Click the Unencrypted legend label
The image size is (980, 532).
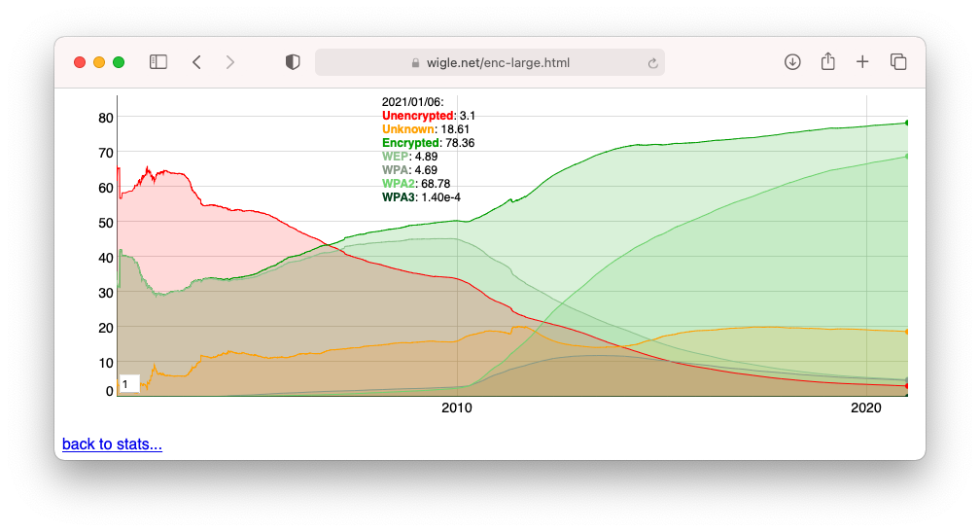418,116
